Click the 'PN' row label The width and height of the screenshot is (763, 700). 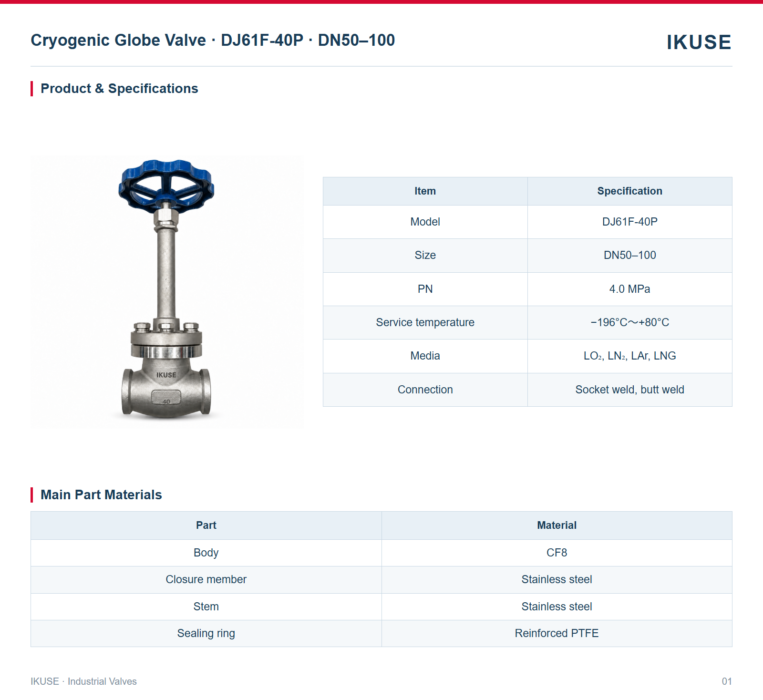tap(425, 289)
